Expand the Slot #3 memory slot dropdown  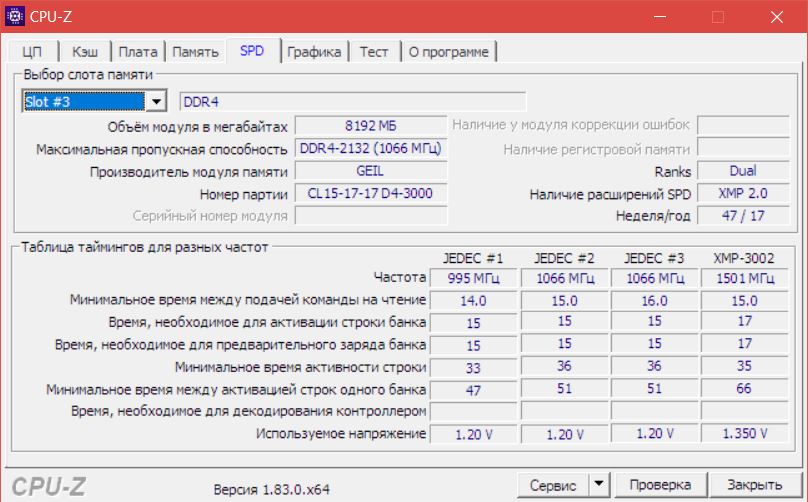coord(156,102)
